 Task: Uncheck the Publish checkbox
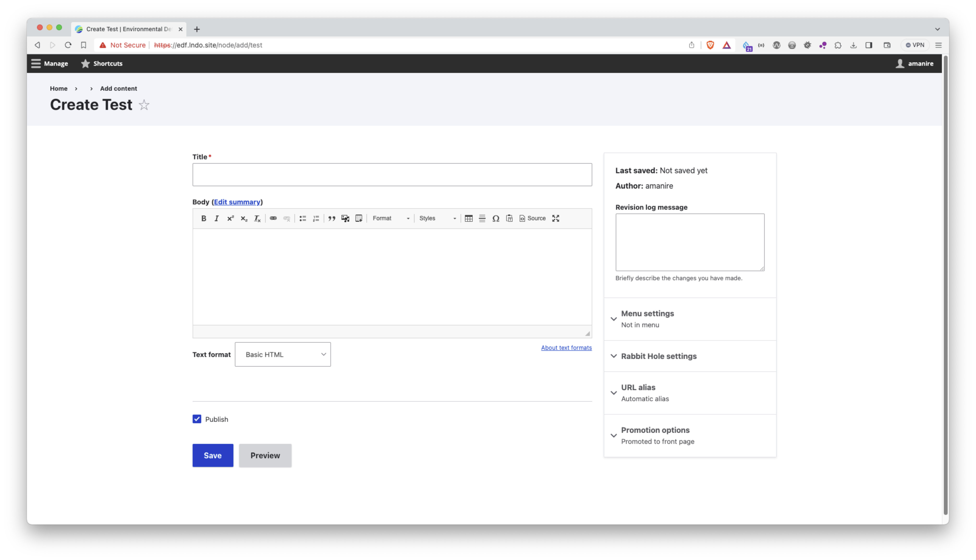click(x=197, y=419)
